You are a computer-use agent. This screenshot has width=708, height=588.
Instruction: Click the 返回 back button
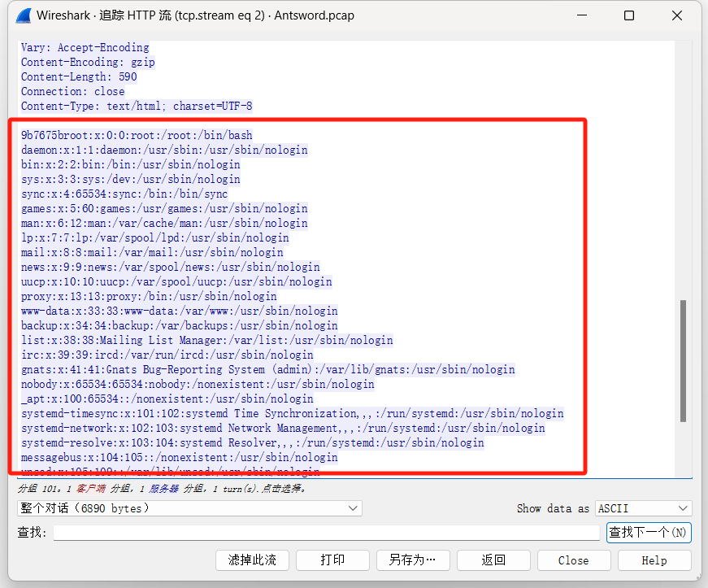coord(493,560)
